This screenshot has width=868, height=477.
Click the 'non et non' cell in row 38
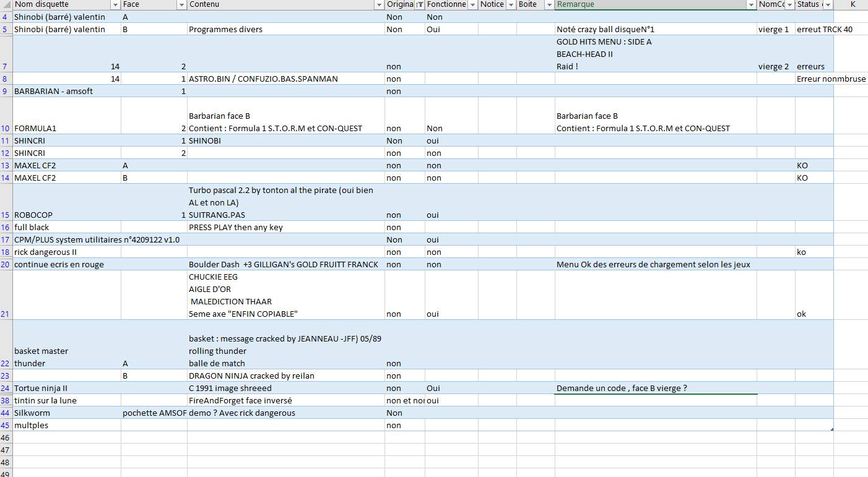tap(405, 400)
